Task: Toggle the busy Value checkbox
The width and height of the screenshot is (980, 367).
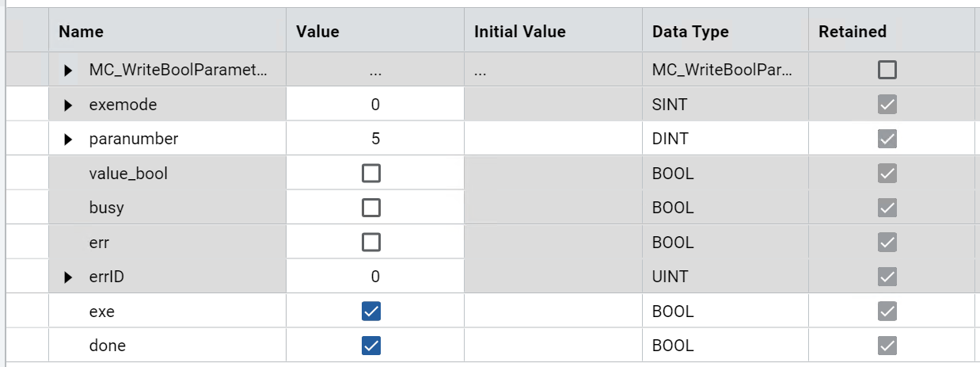Action: [370, 208]
